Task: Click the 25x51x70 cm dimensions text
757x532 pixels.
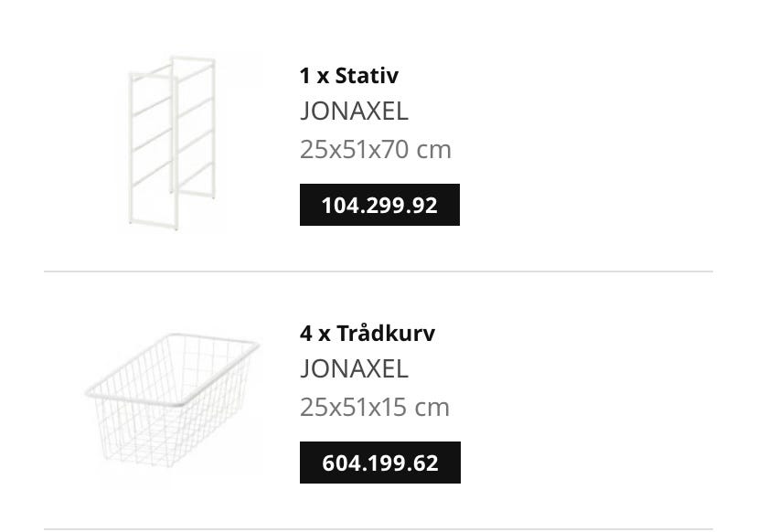Action: [375, 149]
